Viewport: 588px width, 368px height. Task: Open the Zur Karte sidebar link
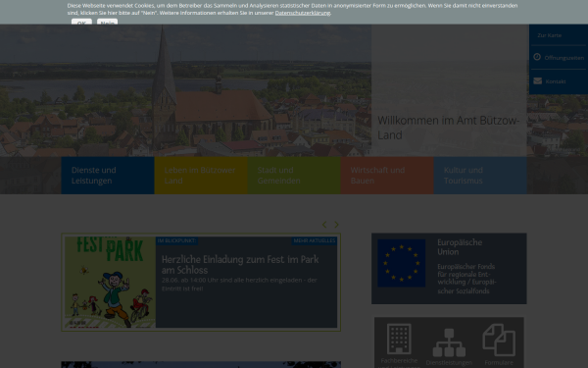pos(550,35)
